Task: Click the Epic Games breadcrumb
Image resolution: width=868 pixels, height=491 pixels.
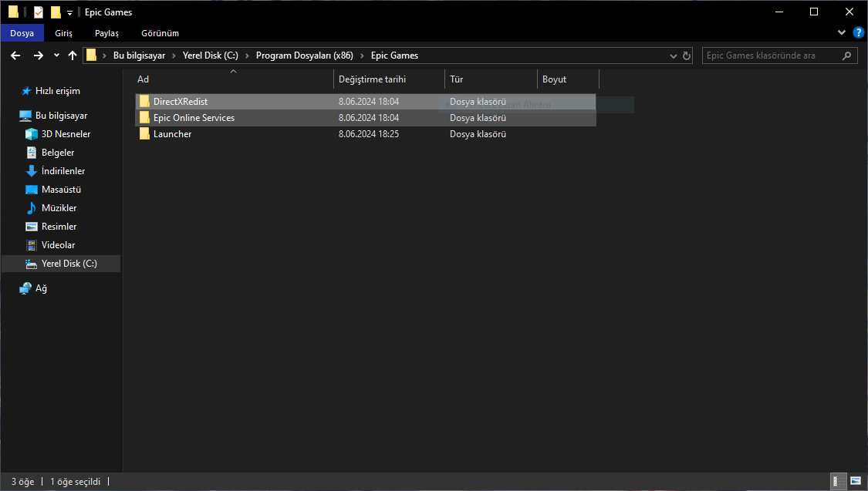Action: [395, 55]
